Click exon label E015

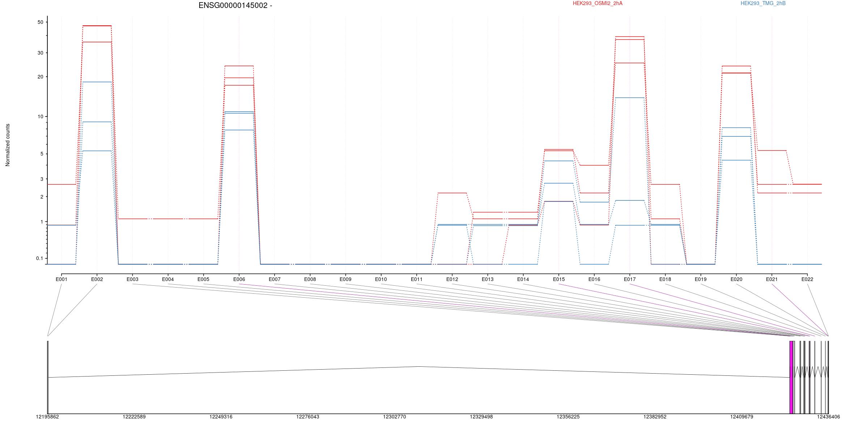[559, 279]
